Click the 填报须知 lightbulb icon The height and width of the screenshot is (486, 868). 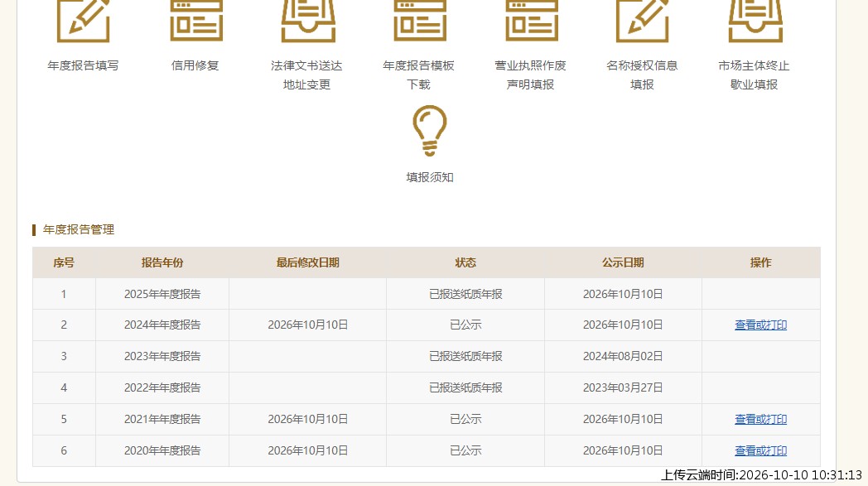(x=430, y=131)
